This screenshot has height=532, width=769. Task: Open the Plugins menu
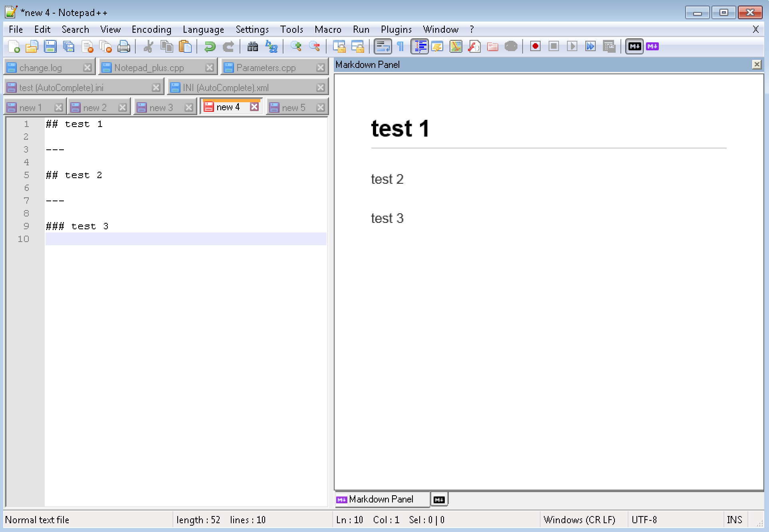click(396, 30)
